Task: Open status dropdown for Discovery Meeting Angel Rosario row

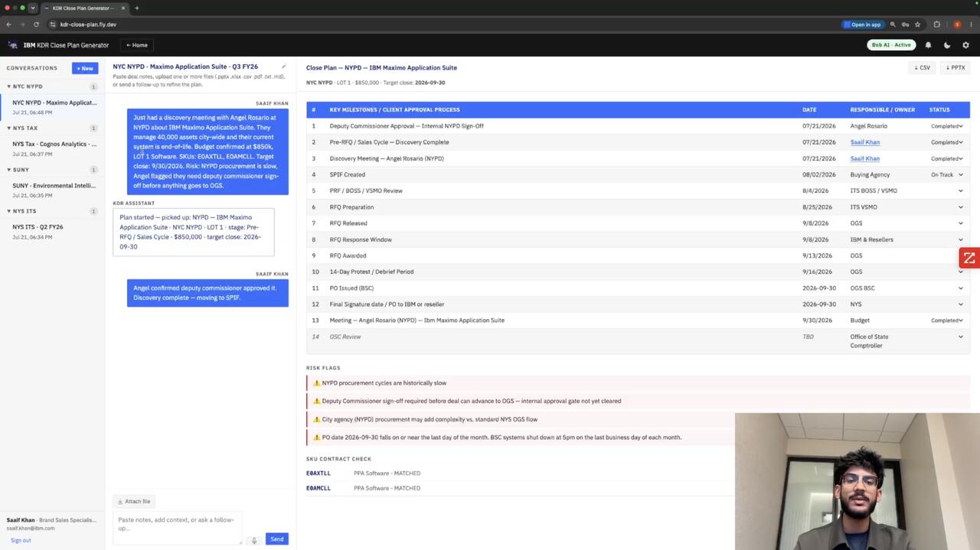Action: tap(947, 158)
